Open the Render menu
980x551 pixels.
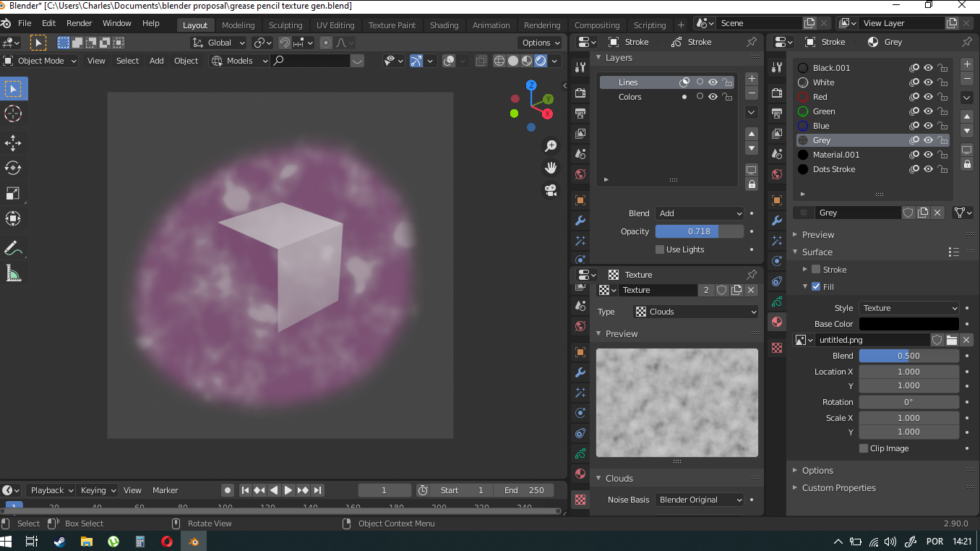click(79, 23)
